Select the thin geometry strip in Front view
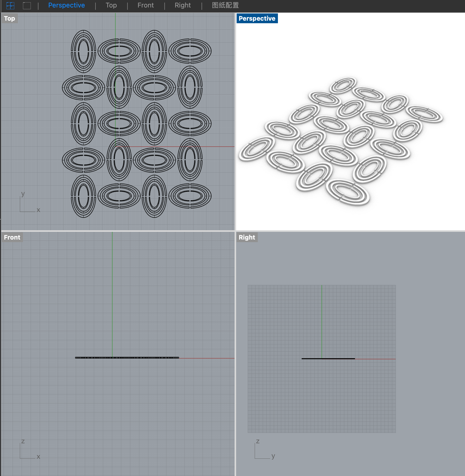This screenshot has height=476, width=465. click(x=127, y=358)
